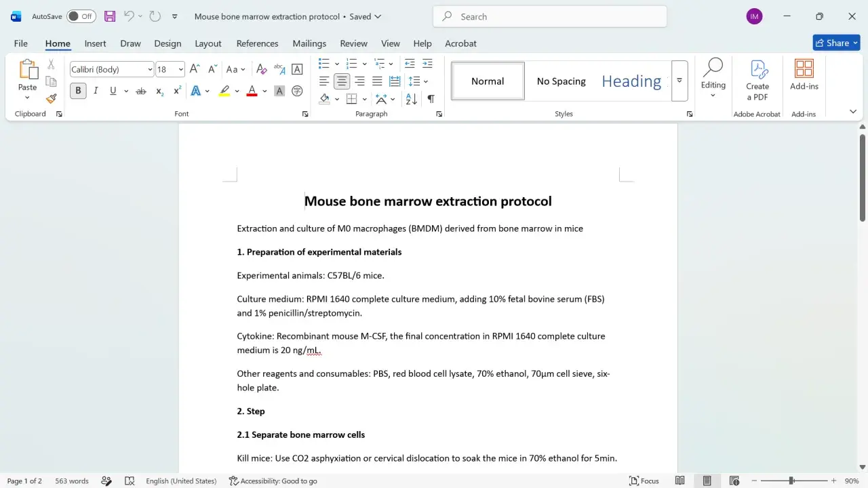Viewport: 868px width, 488px height.
Task: Expand Styles gallery more arrow
Action: (x=679, y=81)
